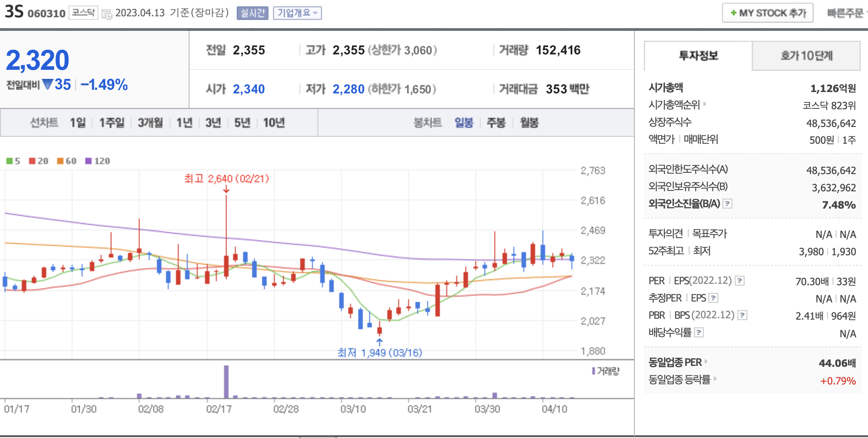The image size is (868, 438).
Task: Open the 기업개요 dropdown
Action: click(297, 13)
